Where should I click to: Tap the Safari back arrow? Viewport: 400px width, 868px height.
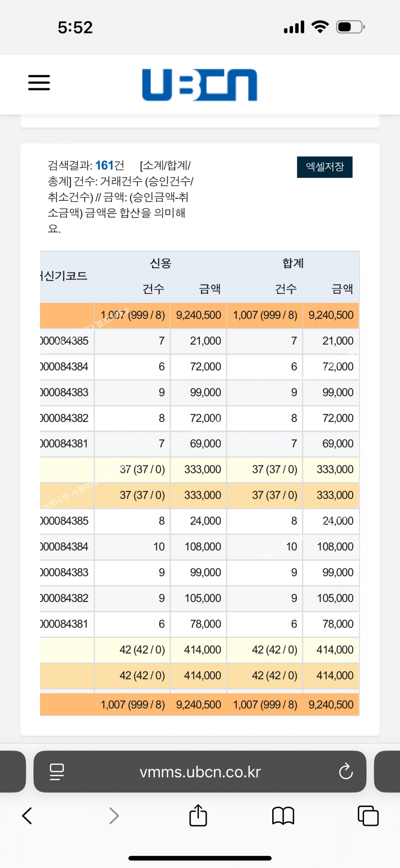(27, 816)
